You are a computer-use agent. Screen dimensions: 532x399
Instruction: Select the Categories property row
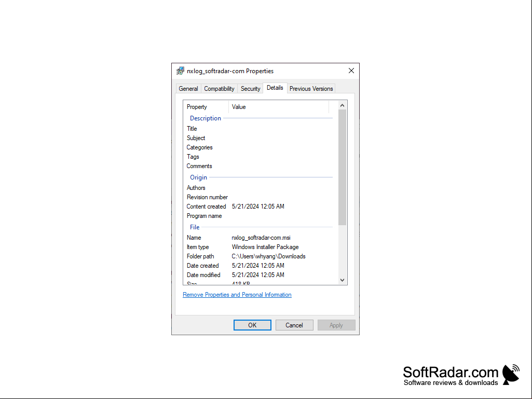[x=260, y=147]
